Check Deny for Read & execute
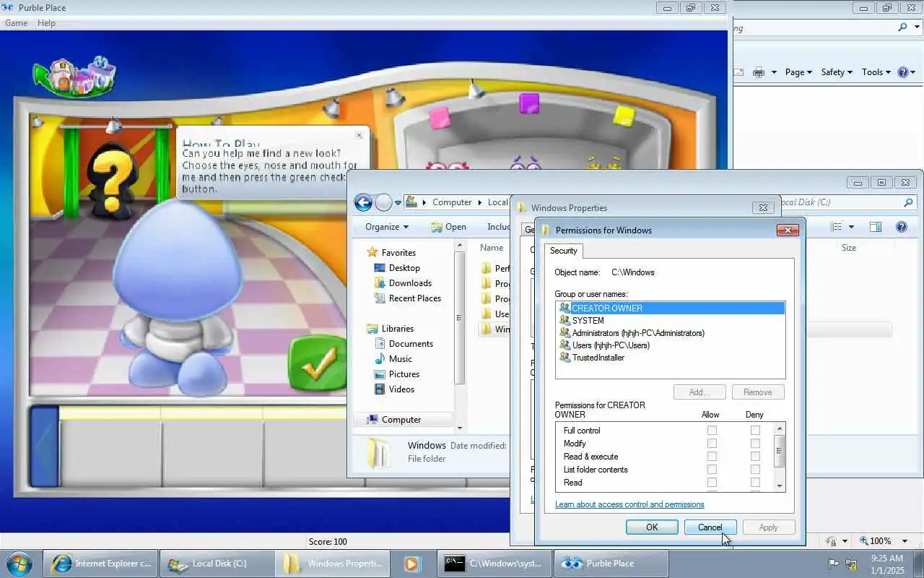Image resolution: width=924 pixels, height=578 pixels. (755, 457)
